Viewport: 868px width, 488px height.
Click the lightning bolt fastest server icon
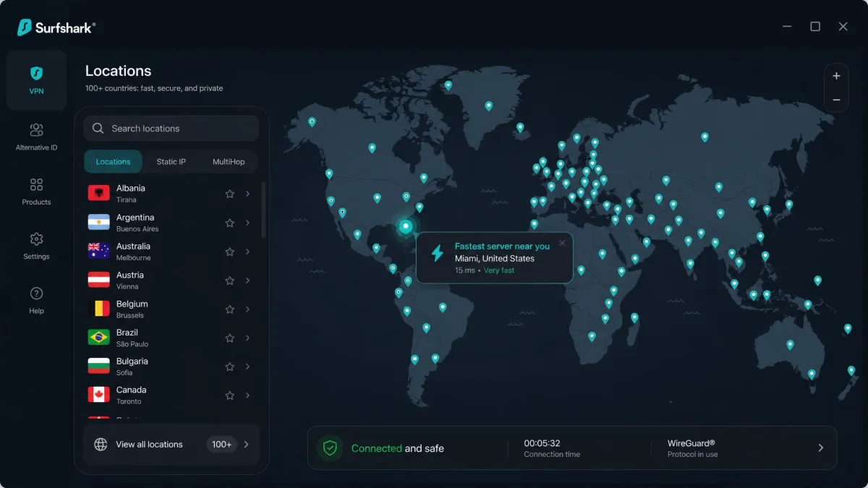[x=437, y=253]
